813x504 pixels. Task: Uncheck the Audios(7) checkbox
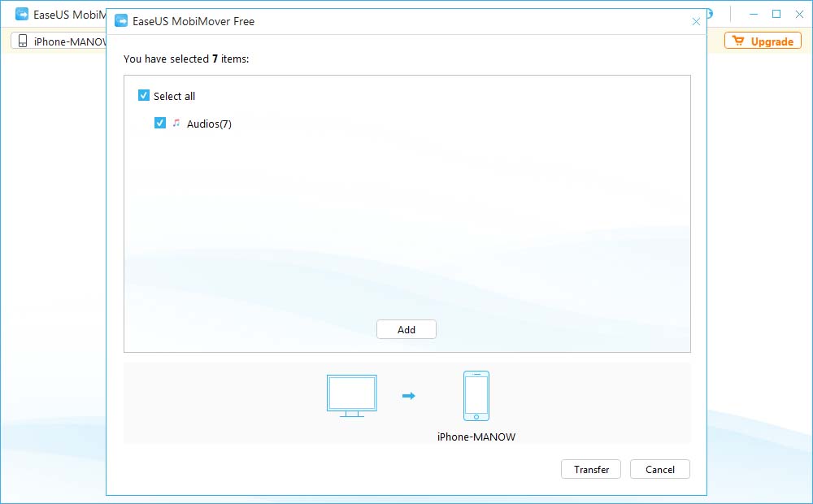coord(160,123)
